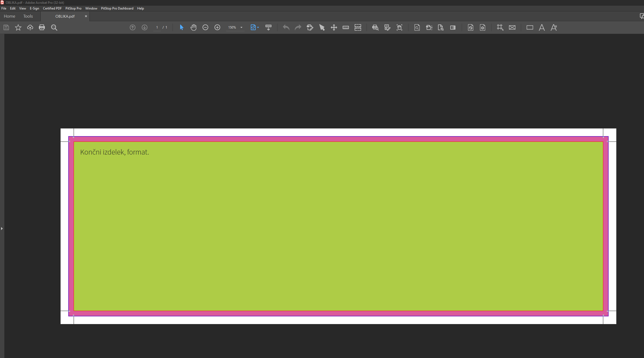Zoom in with the plus icon
This screenshot has width=644, height=358.
coord(217,27)
